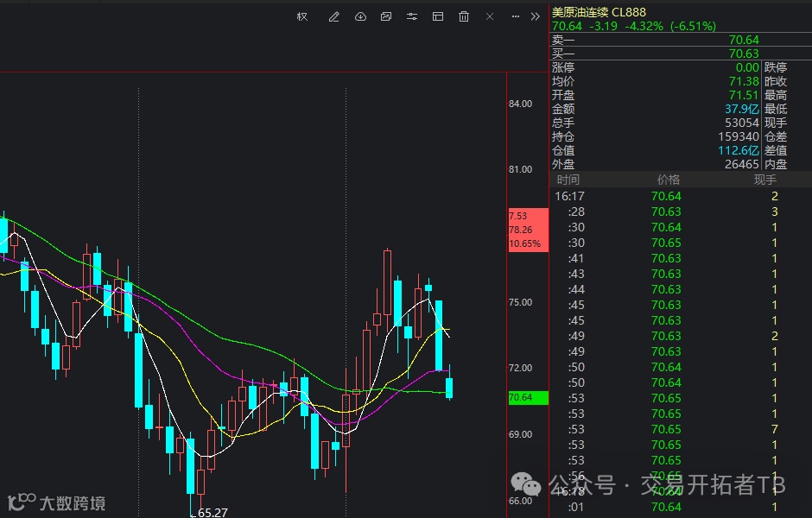Click the 涨停 value 0.00
The image size is (812, 518).
pyautogui.click(x=747, y=67)
